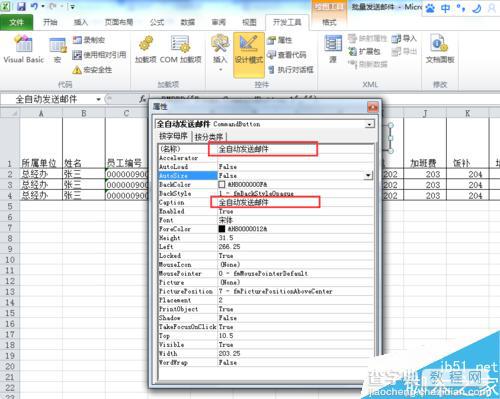Open the Visual Basic editor
This screenshot has width=500, height=399.
pyautogui.click(x=23, y=49)
